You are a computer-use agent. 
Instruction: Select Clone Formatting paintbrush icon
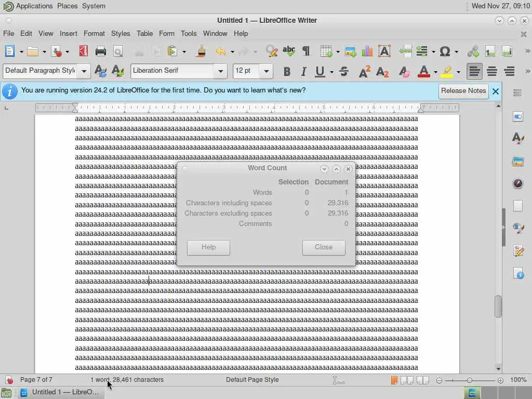[x=201, y=51]
